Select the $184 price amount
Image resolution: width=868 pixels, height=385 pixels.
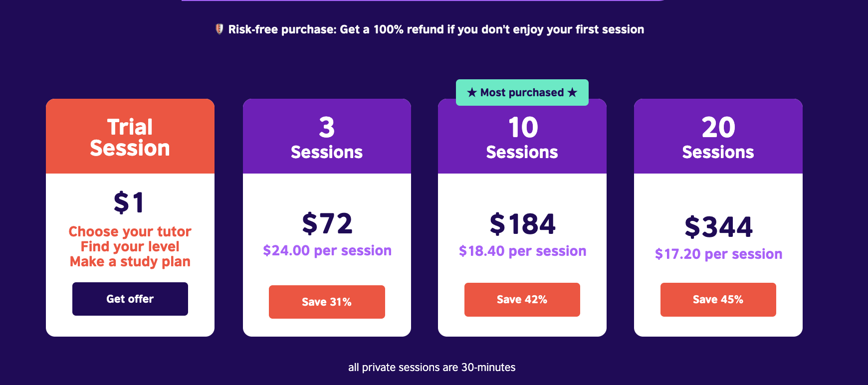pos(522,223)
